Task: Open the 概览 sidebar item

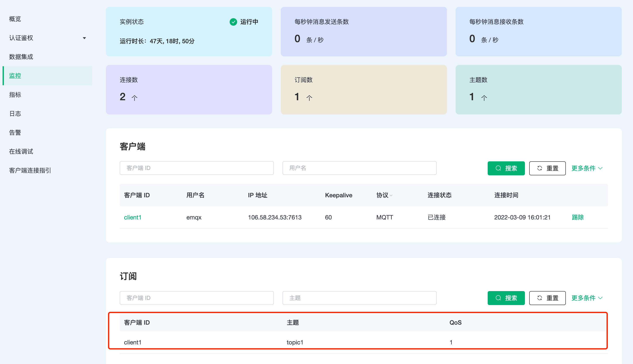Action: pyautogui.click(x=15, y=19)
